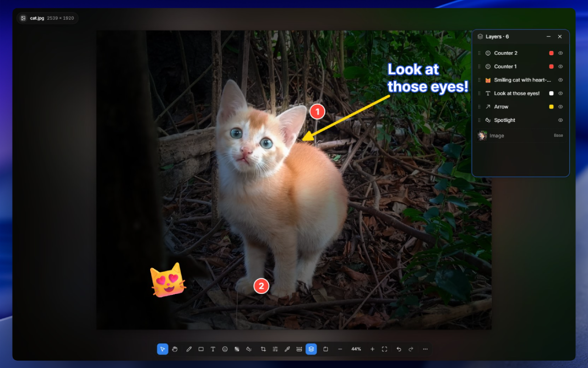Choose the rectangle shape tool

coord(201,349)
